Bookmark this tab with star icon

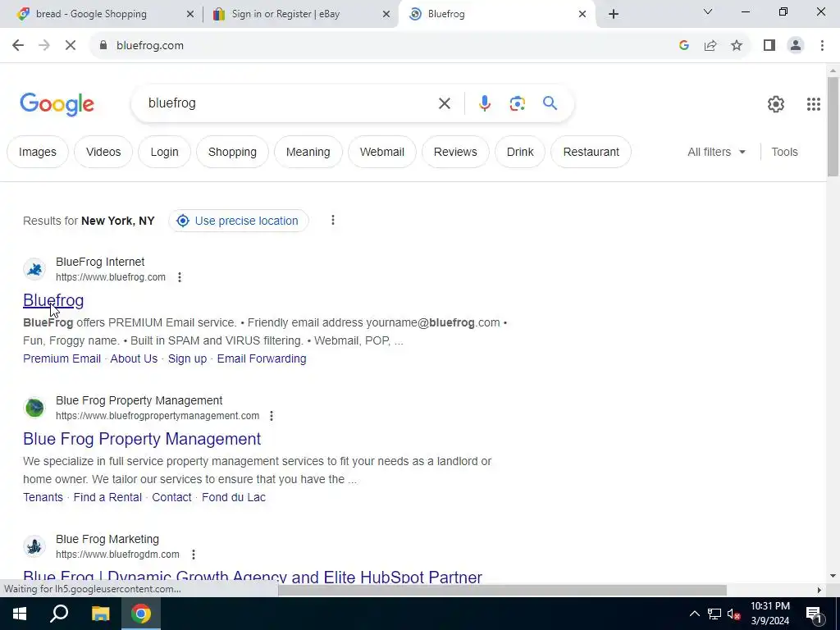[x=737, y=46]
